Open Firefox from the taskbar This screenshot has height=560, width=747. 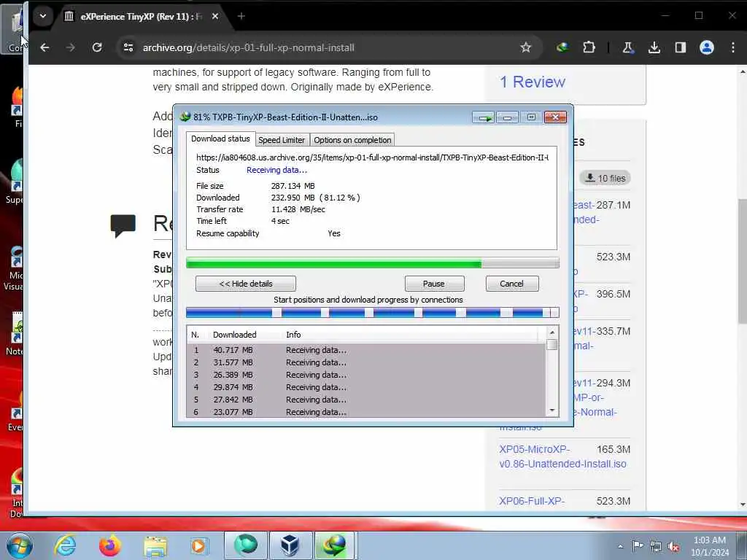[x=109, y=545]
